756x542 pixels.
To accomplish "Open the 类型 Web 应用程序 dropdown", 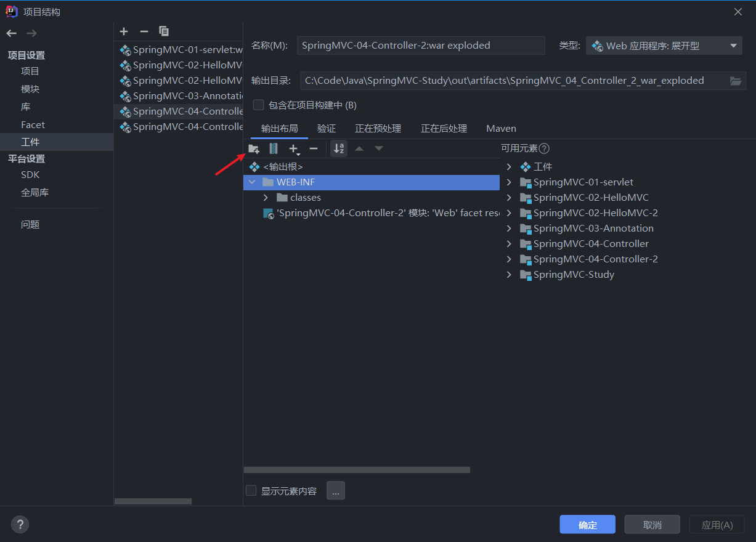I will click(665, 46).
